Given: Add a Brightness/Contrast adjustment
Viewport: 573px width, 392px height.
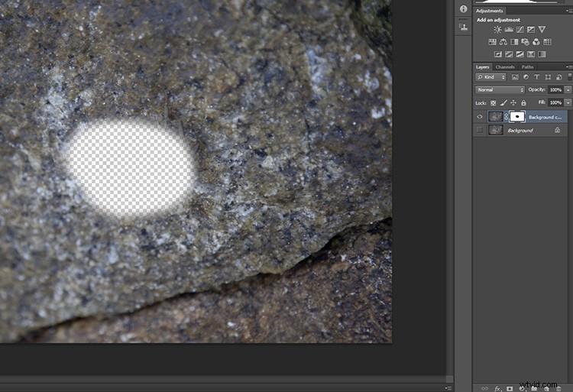Looking at the screenshot, I should tap(497, 30).
